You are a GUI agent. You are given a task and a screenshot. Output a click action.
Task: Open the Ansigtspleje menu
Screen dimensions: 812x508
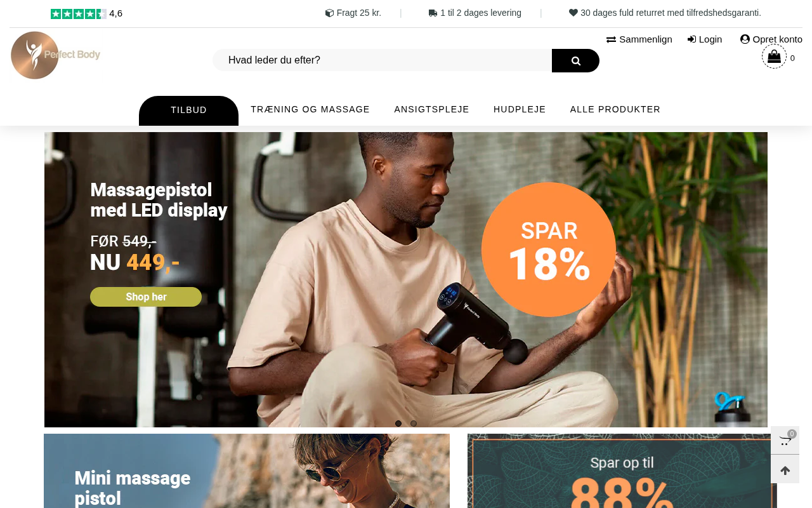(431, 109)
